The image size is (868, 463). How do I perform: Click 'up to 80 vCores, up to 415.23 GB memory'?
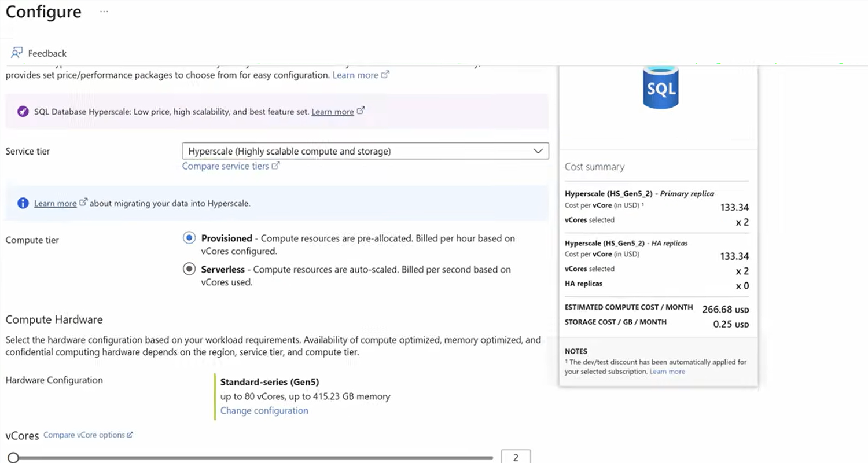tap(306, 396)
